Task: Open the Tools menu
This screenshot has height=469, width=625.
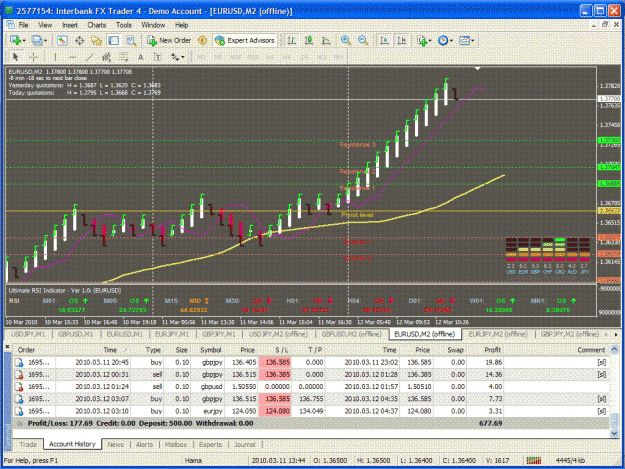Action: point(124,25)
